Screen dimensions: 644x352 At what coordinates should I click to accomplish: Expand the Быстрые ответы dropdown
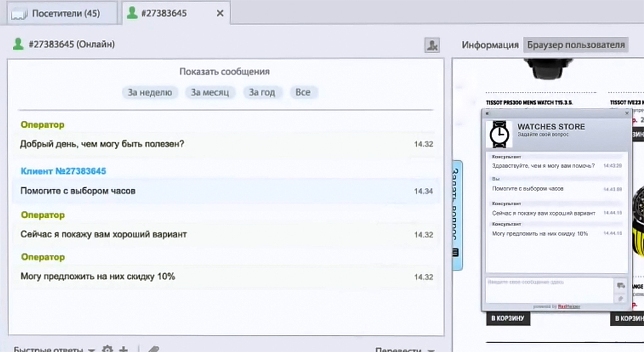54,349
